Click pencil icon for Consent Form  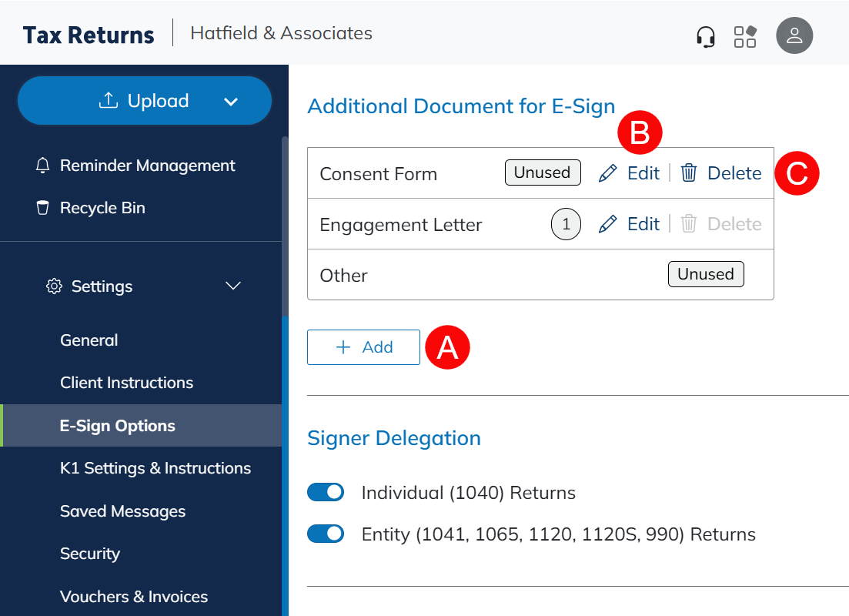(x=608, y=173)
